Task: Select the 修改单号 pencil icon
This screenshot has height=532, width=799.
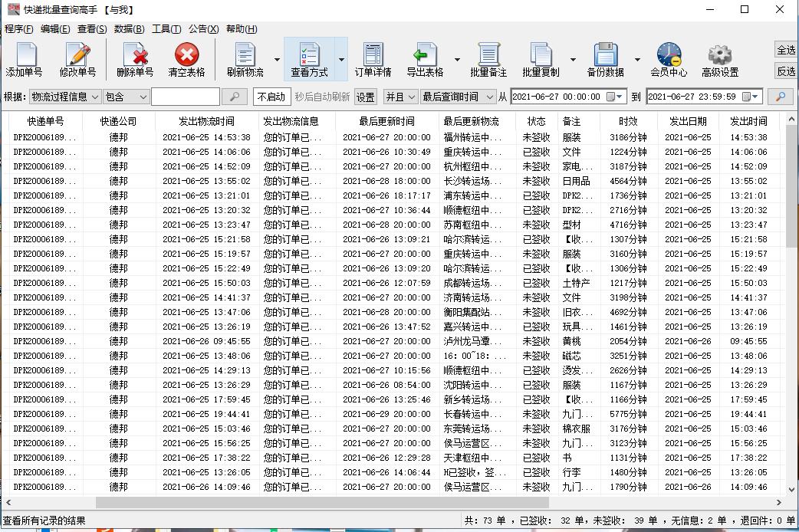Action: 80,59
